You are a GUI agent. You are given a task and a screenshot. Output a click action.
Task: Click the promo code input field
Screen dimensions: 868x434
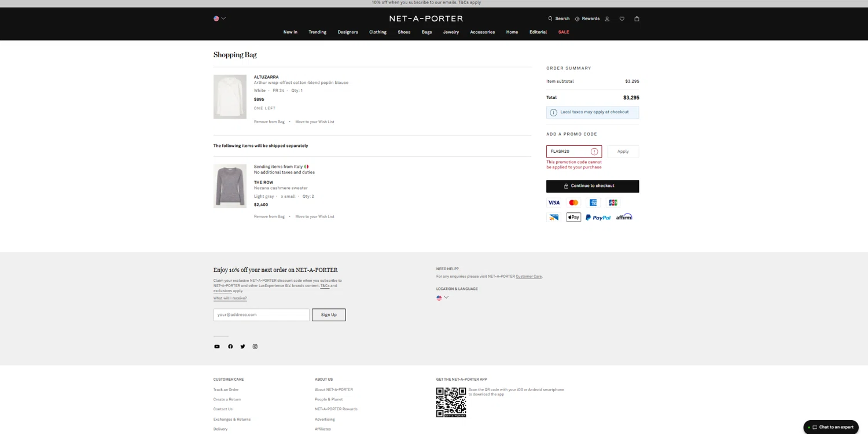click(574, 152)
